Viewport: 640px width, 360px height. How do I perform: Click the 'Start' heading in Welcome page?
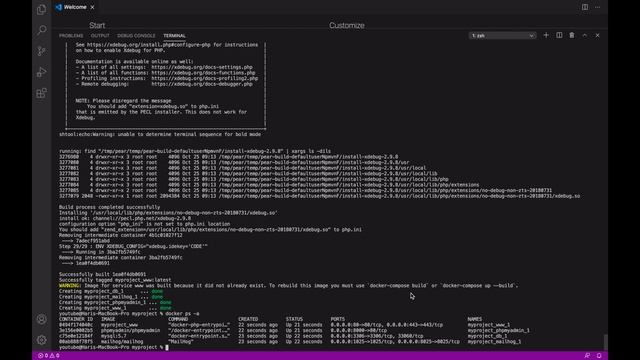coord(97,25)
